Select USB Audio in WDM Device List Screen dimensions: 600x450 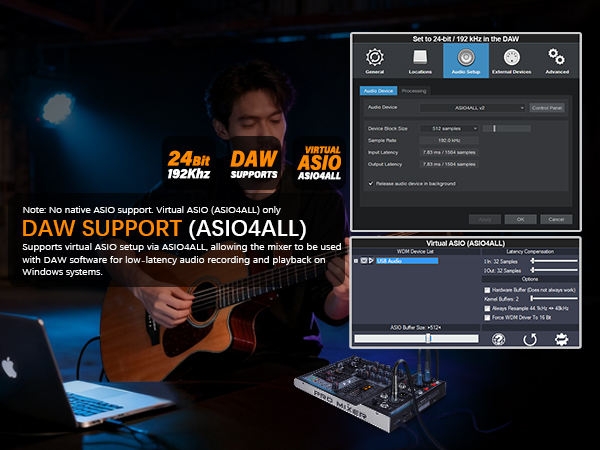407,261
